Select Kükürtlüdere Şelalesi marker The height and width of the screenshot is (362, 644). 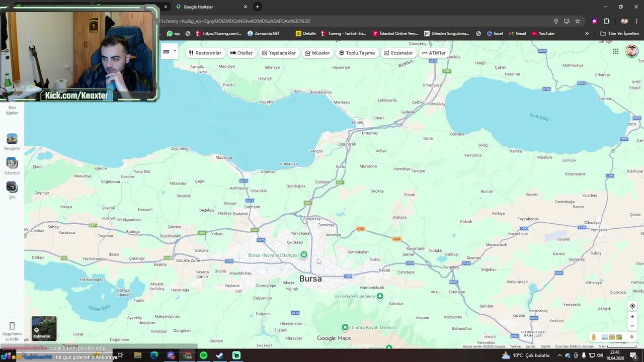(380, 296)
